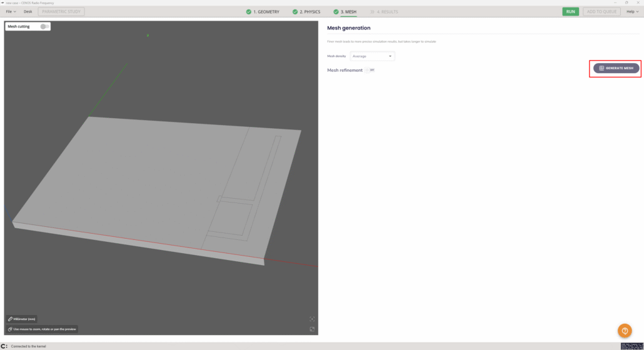This screenshot has width=644, height=350.
Task: Open the Desk menu item
Action: (28, 12)
